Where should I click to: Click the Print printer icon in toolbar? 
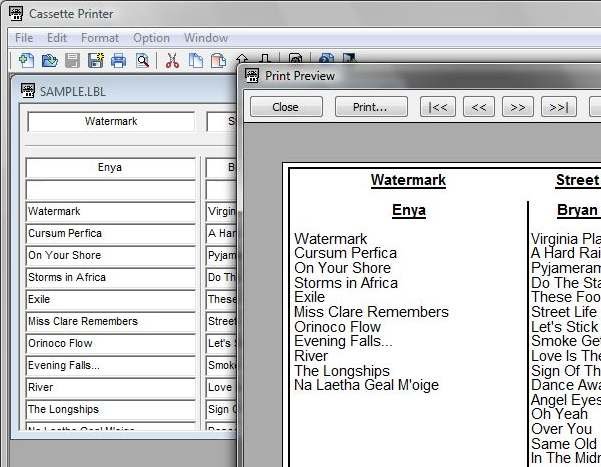pos(118,60)
